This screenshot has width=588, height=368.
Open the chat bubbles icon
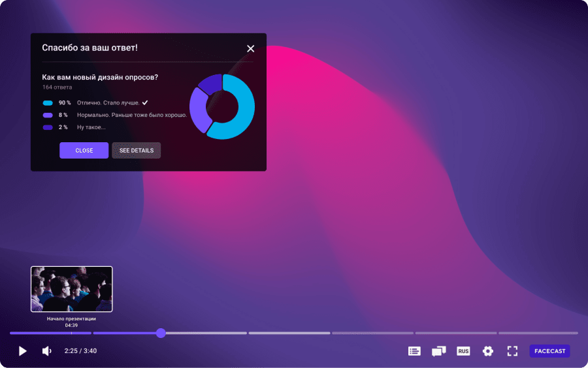[438, 351]
